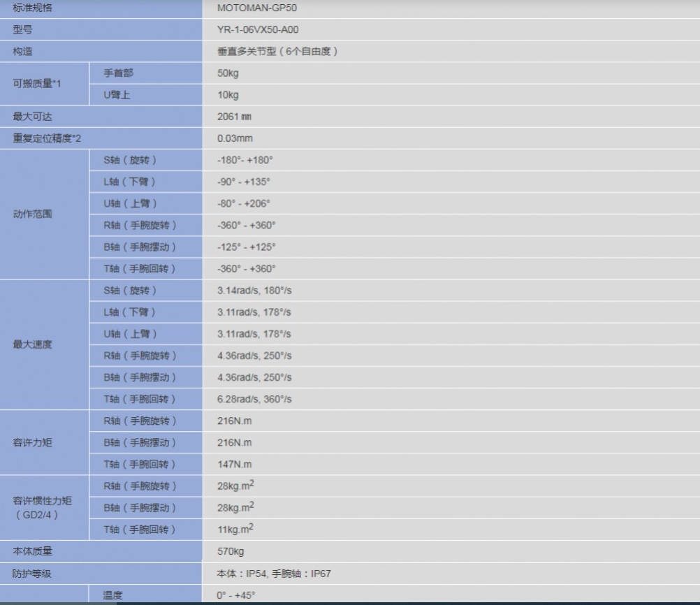Screen dimensions: 700x605
Task: Click the 动作范围 group label
Action: (x=32, y=214)
